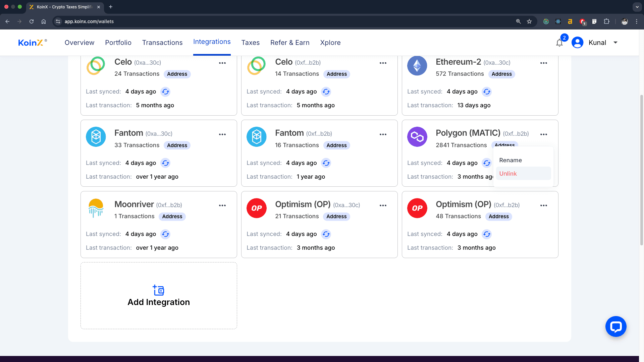Open the Taxes tab
The height and width of the screenshot is (362, 644).
251,43
